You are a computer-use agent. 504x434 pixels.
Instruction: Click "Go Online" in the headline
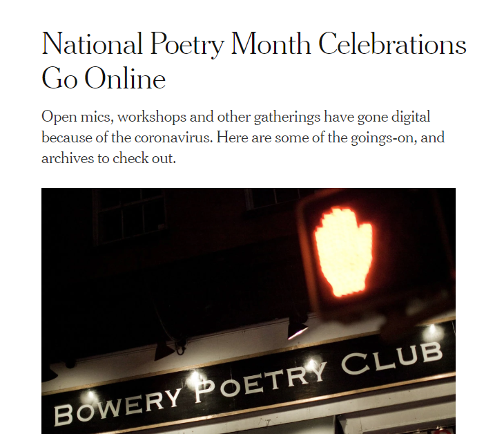click(x=104, y=79)
